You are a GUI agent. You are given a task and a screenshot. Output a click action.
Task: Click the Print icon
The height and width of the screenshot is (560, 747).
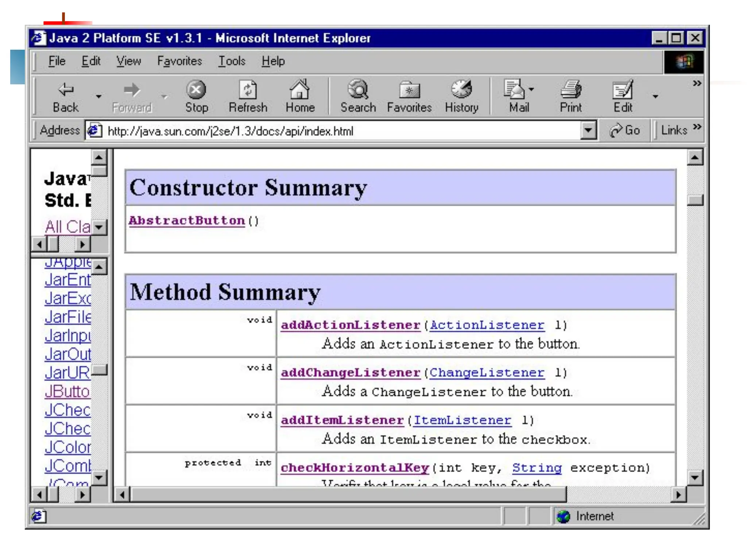point(570,90)
